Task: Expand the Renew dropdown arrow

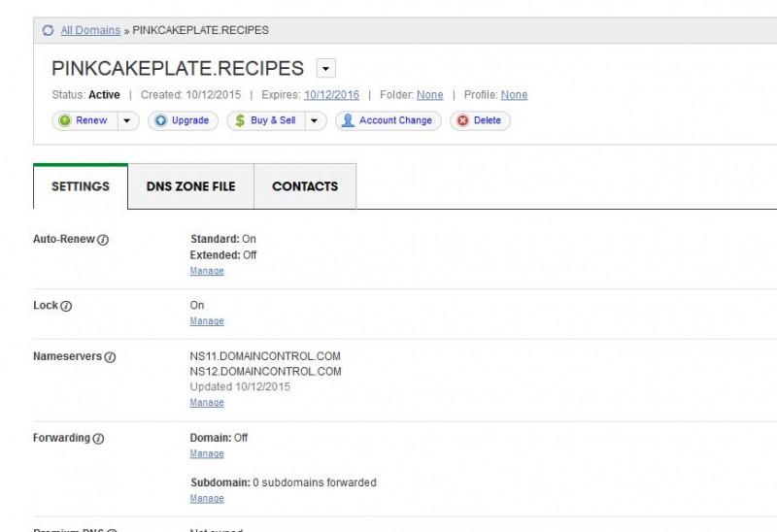Action: [x=128, y=120]
